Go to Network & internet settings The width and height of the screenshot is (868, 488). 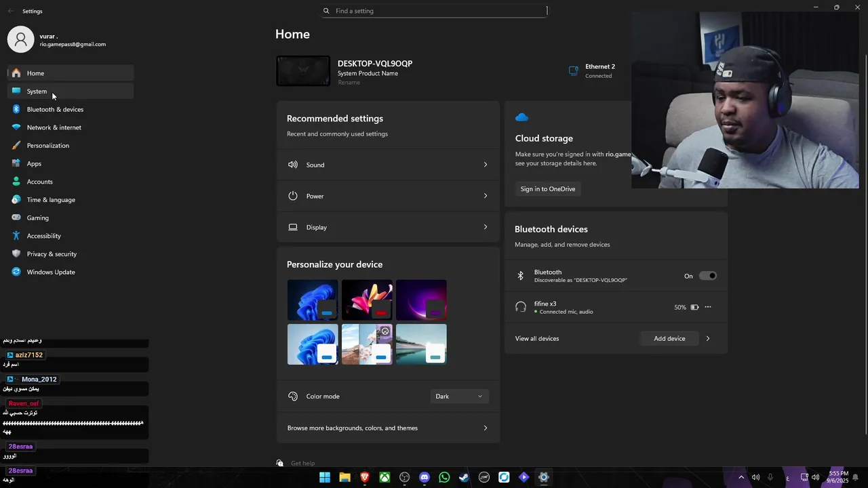tap(71, 127)
